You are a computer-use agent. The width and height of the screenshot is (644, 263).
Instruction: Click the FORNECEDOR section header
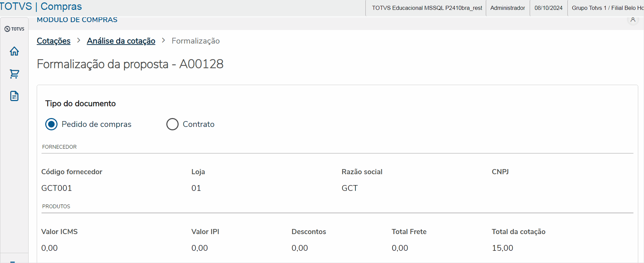pos(60,147)
